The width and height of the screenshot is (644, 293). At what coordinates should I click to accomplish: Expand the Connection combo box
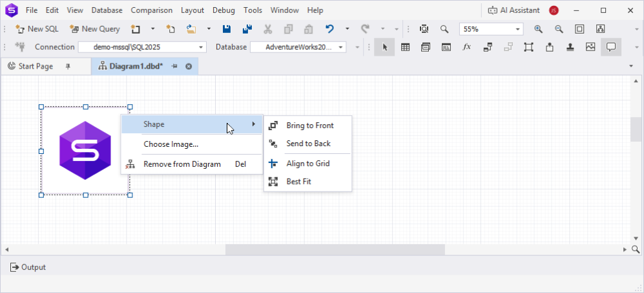click(x=201, y=47)
